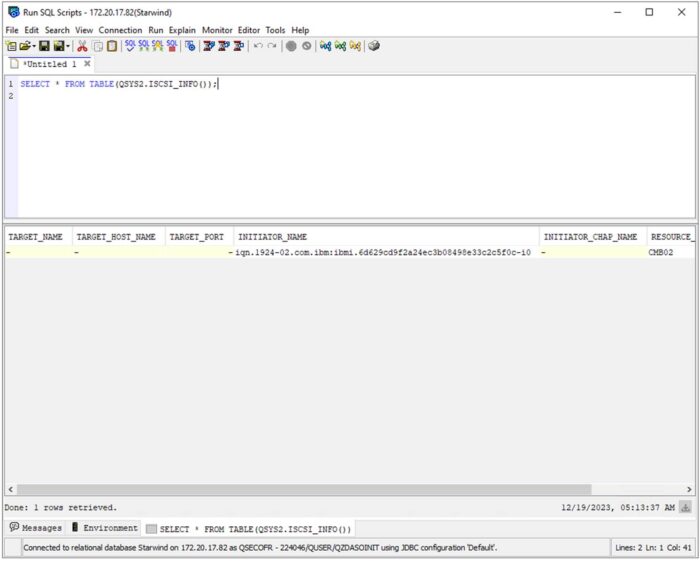Sort by INITIATOR_NAME column header
Image resolution: width=700 pixels, height=561 pixels.
pyautogui.click(x=272, y=237)
